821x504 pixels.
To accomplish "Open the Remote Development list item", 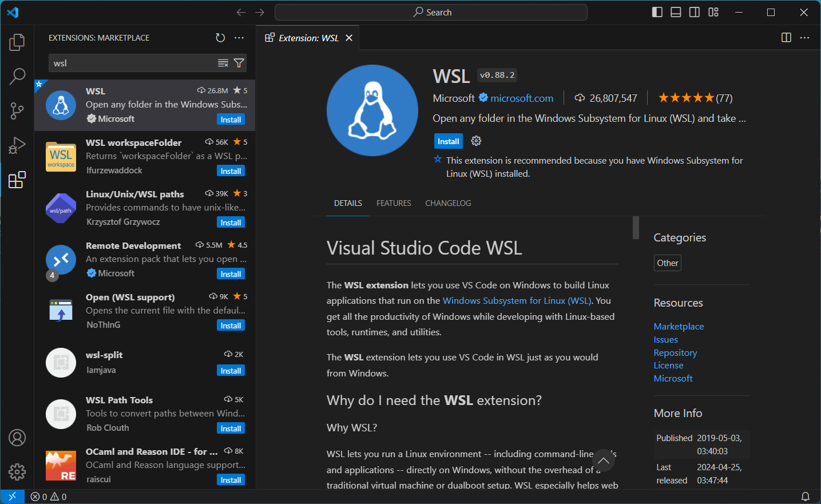I will click(x=145, y=260).
